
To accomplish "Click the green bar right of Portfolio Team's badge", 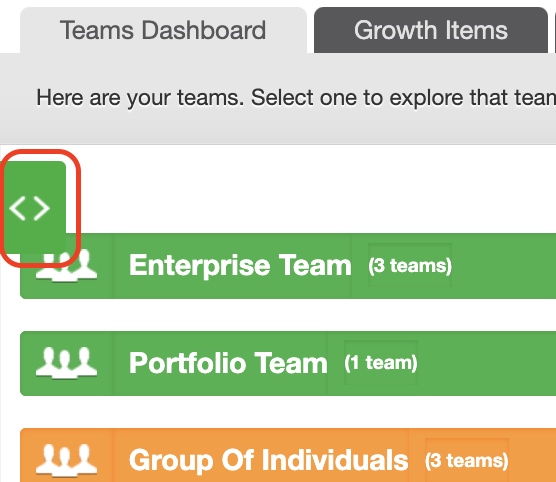I will [x=487, y=363].
